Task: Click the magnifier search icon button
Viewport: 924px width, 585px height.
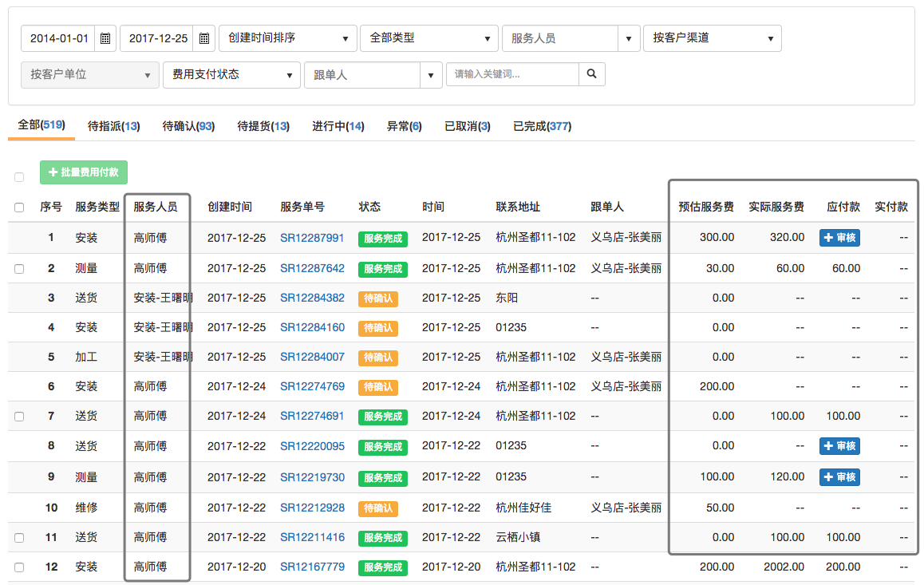Action: (591, 73)
